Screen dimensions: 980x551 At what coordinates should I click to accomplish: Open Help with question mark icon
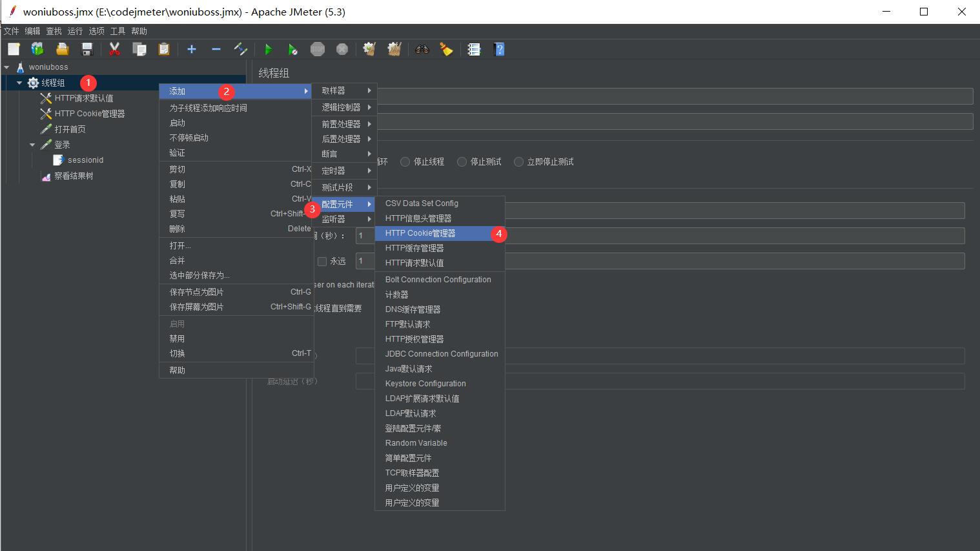point(499,49)
